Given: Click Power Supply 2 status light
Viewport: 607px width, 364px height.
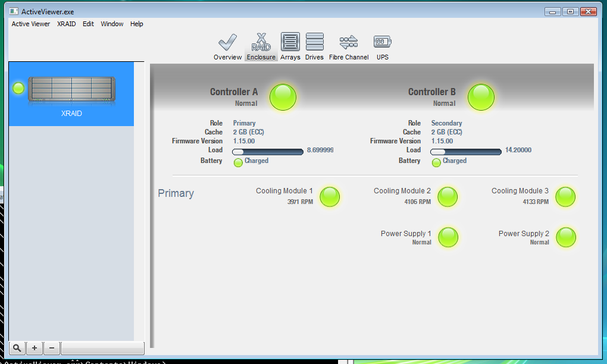Looking at the screenshot, I should point(565,237).
